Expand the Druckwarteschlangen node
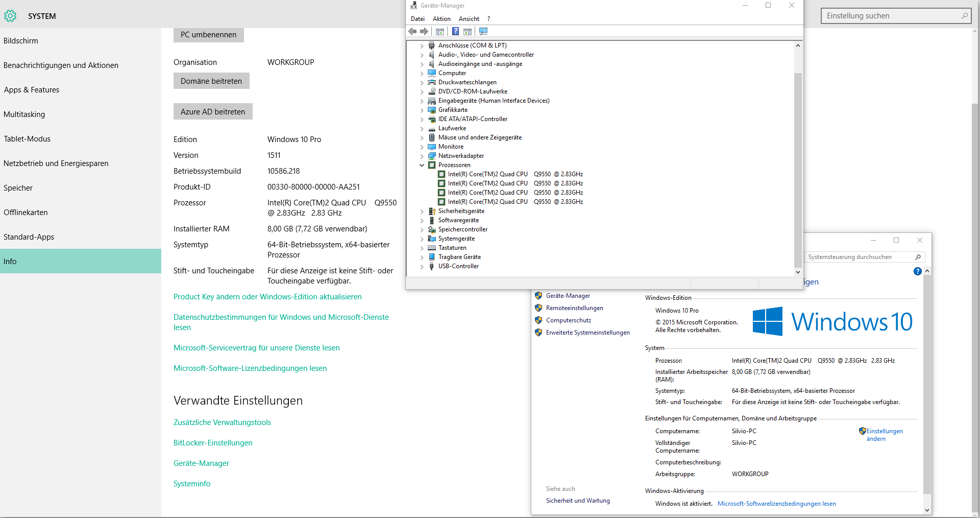The width and height of the screenshot is (980, 518). (x=422, y=83)
